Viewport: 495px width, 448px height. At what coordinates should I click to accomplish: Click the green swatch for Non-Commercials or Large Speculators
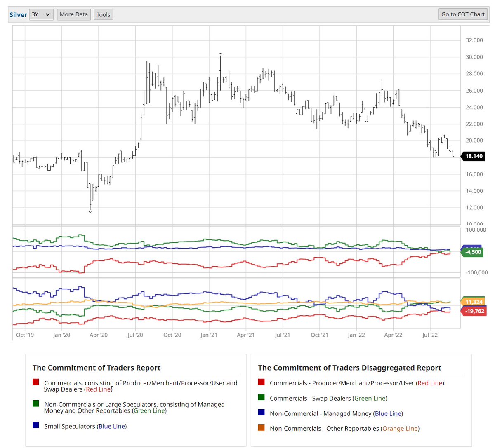coord(36,404)
